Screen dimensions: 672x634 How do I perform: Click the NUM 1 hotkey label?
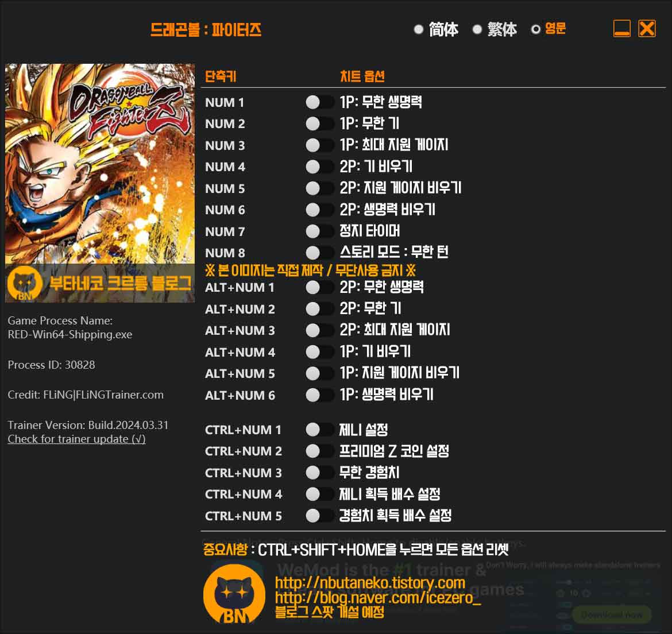pyautogui.click(x=225, y=103)
